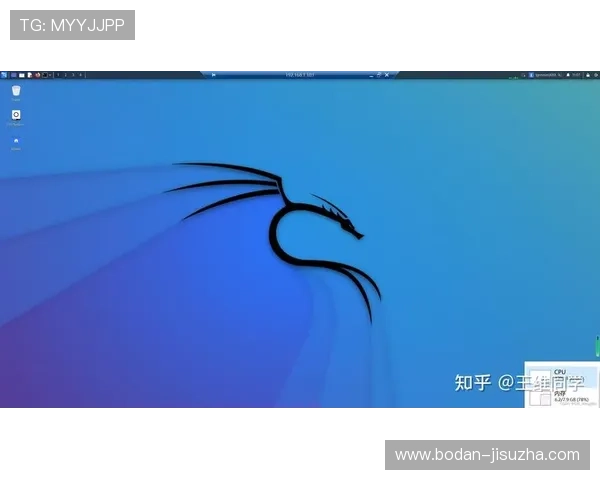This screenshot has height=480, width=600.
Task: Click the CPU graph thumbnail in widget
Action: tap(540, 380)
